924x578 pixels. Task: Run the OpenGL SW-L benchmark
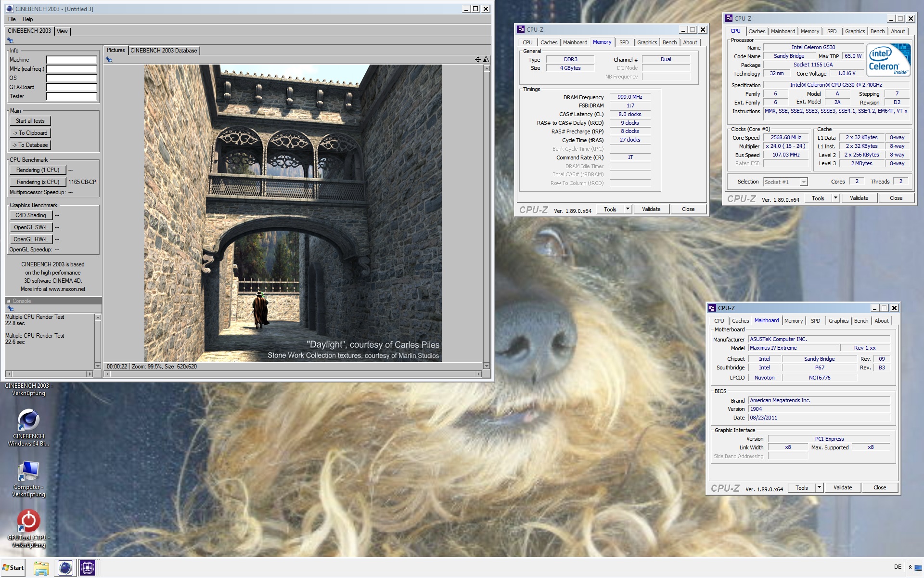[31, 227]
